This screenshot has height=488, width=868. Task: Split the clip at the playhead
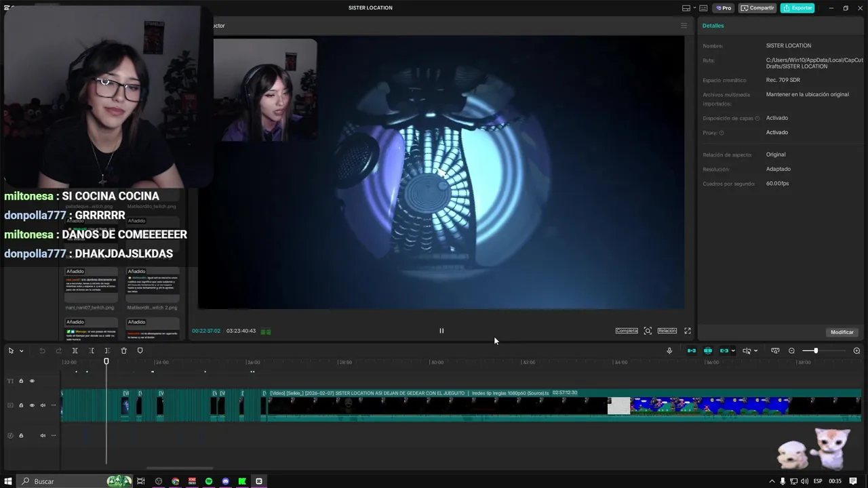[75, 350]
